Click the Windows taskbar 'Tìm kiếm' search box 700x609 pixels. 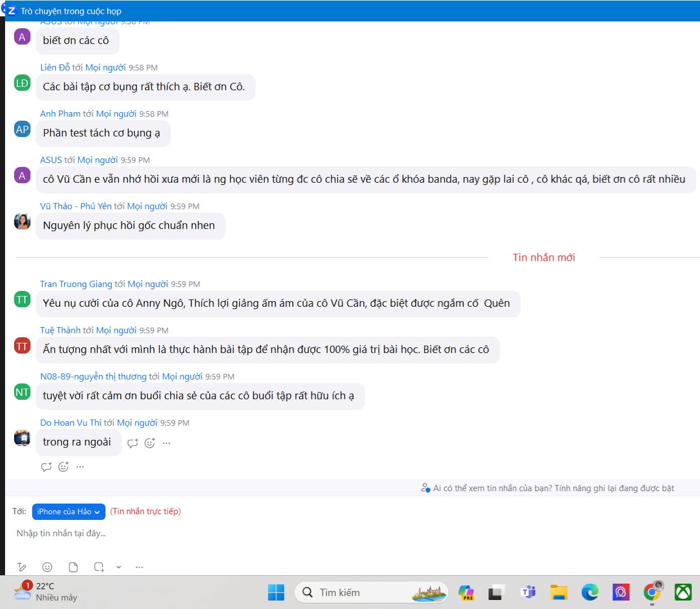(371, 593)
